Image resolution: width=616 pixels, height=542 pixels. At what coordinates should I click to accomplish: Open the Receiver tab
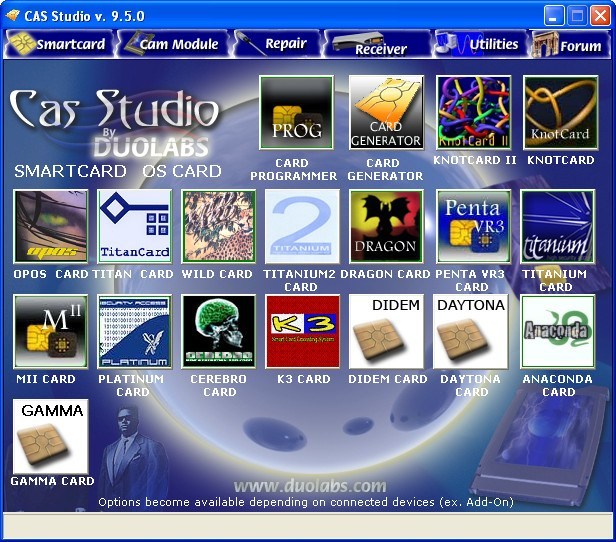(376, 44)
